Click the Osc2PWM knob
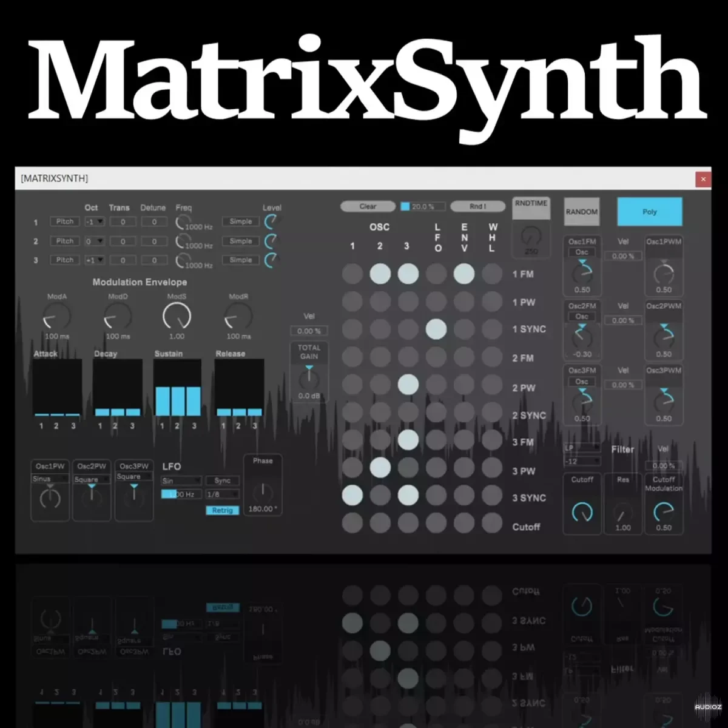The image size is (728, 728). [x=664, y=337]
